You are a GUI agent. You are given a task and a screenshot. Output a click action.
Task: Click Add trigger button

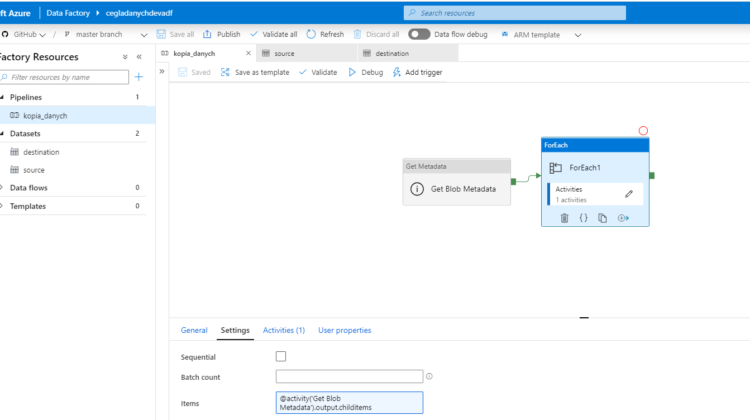(417, 72)
